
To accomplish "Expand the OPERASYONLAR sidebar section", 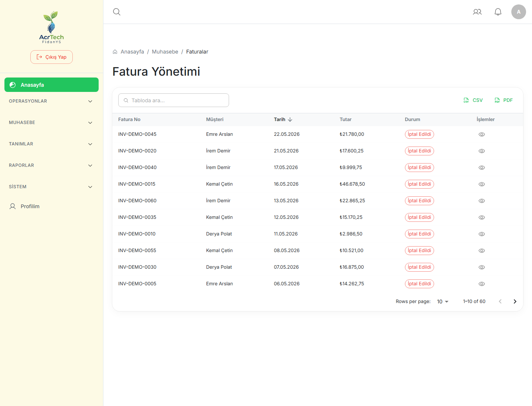I will click(51, 101).
